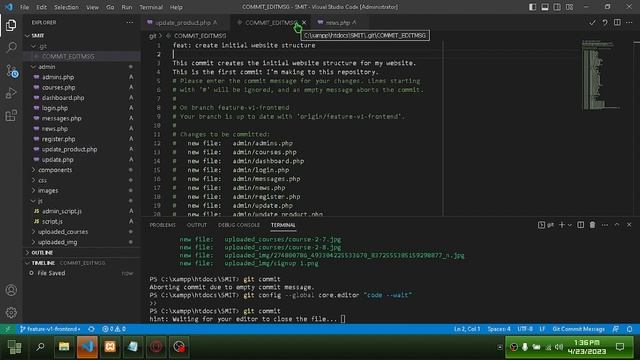Screen dimensions: 640x360
Task: Select COMMIT_EDITMSG file in explorer
Action: tap(82, 56)
